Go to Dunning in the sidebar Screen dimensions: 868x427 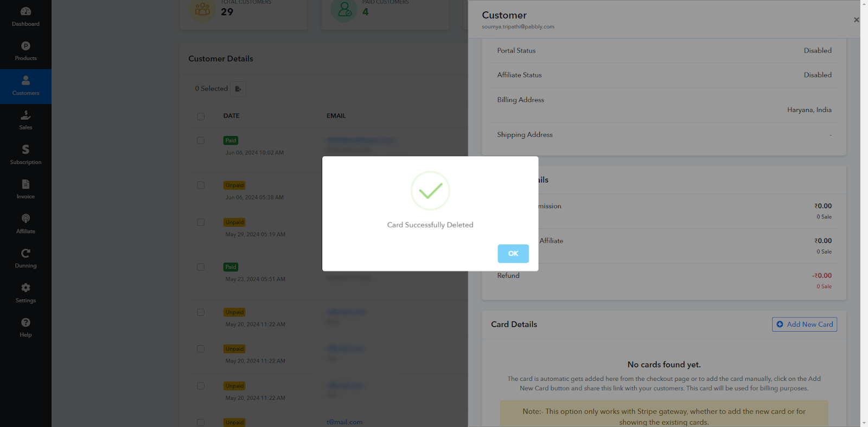tap(25, 259)
